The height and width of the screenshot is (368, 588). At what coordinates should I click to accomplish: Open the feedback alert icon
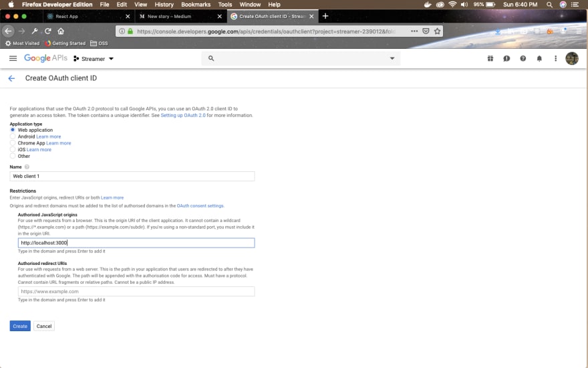tap(506, 58)
